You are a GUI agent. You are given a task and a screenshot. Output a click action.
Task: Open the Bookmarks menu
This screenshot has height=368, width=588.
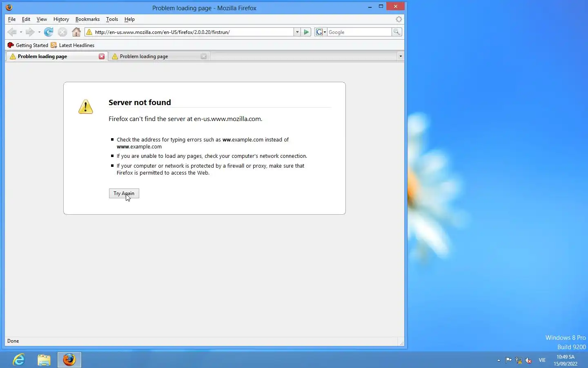click(87, 19)
